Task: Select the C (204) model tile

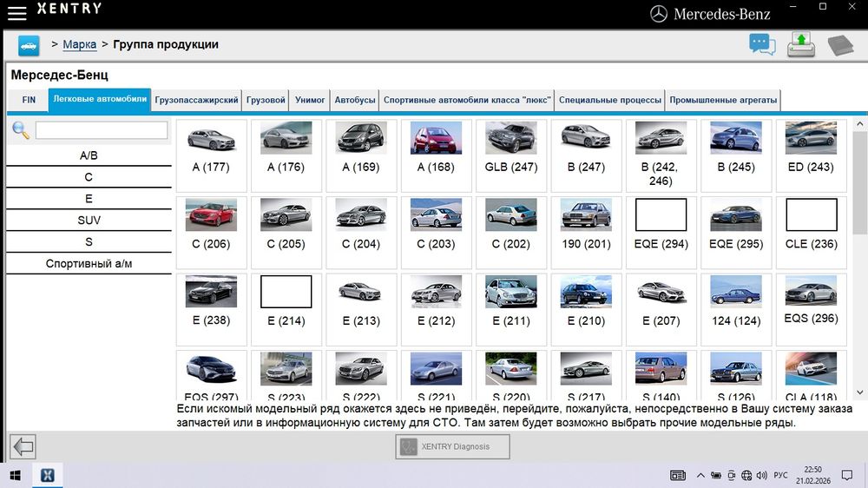Action: 361,233
